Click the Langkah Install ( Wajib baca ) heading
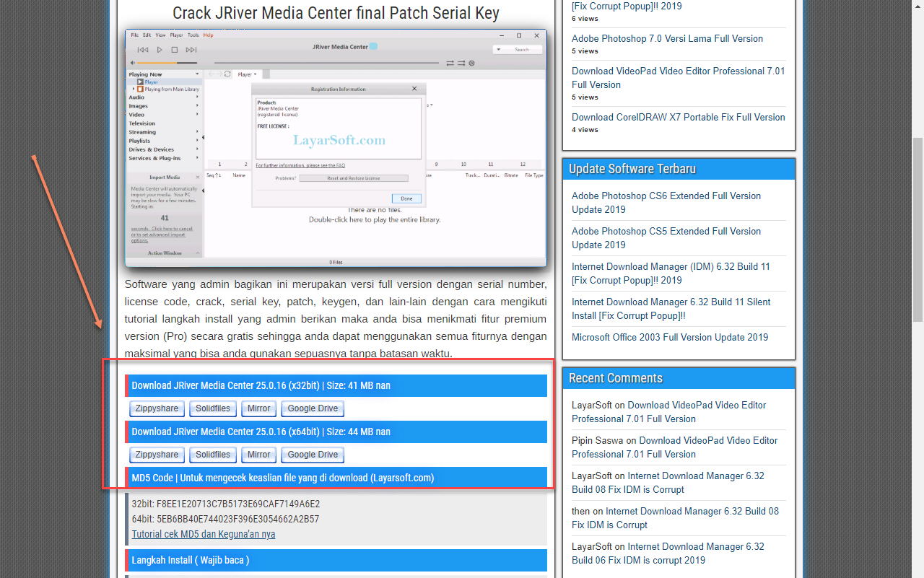The width and height of the screenshot is (924, 578). (336, 560)
